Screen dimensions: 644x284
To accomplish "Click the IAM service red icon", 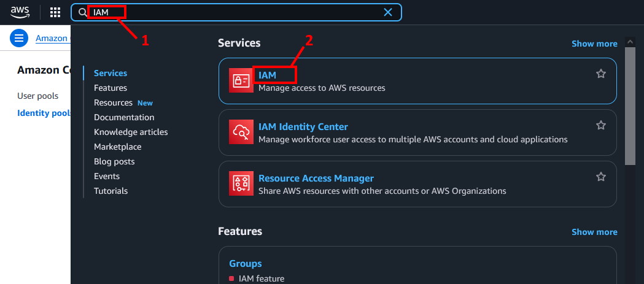I will click(241, 81).
